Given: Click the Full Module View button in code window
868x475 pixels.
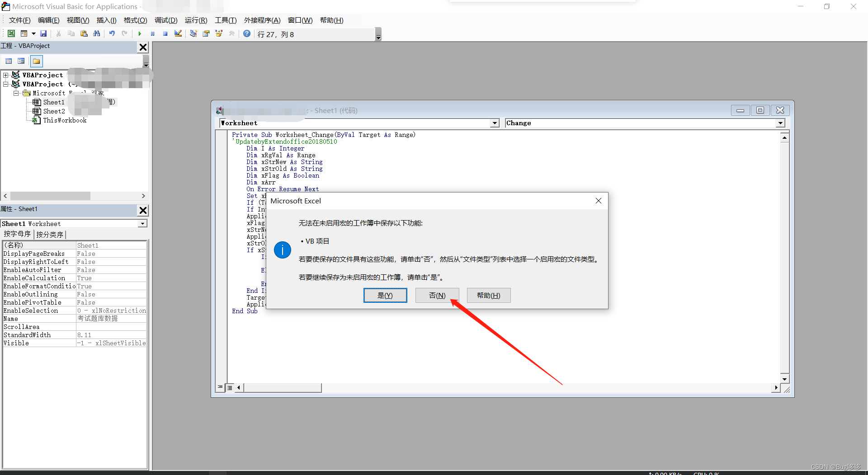Looking at the screenshot, I should coord(230,387).
